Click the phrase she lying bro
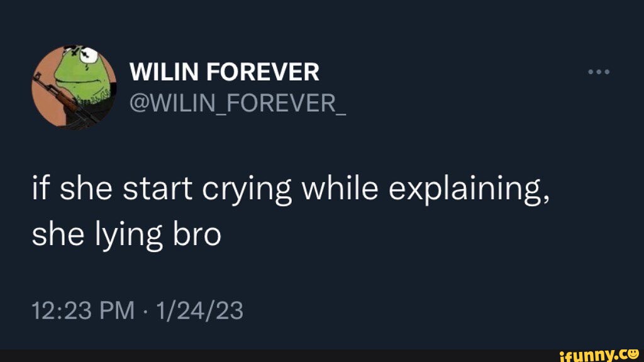Viewport: 644px width, 362px height. click(x=126, y=233)
